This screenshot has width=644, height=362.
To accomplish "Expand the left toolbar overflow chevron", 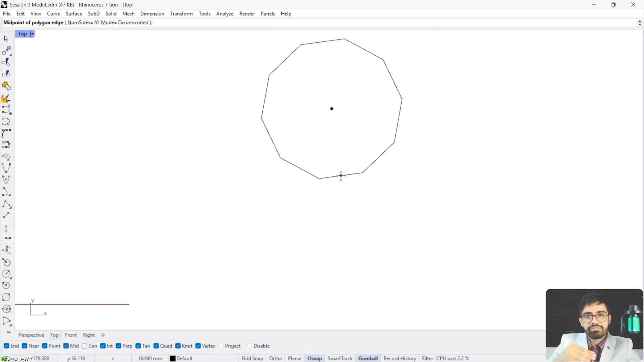I will click(x=9, y=332).
